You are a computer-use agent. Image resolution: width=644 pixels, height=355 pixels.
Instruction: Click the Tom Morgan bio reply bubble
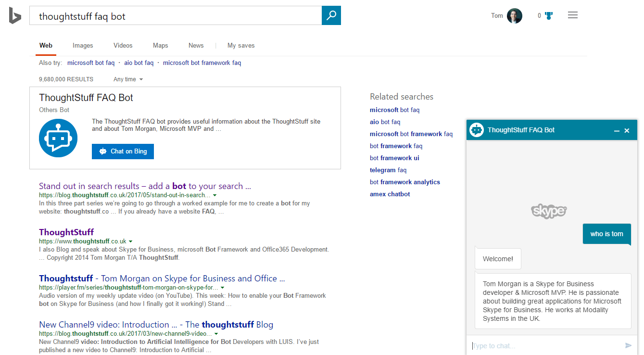coord(553,301)
